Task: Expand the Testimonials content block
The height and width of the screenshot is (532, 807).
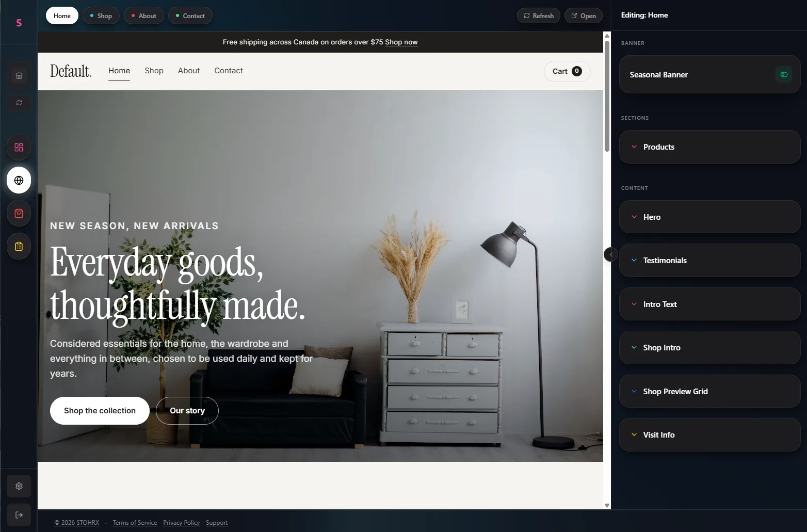Action: 709,261
